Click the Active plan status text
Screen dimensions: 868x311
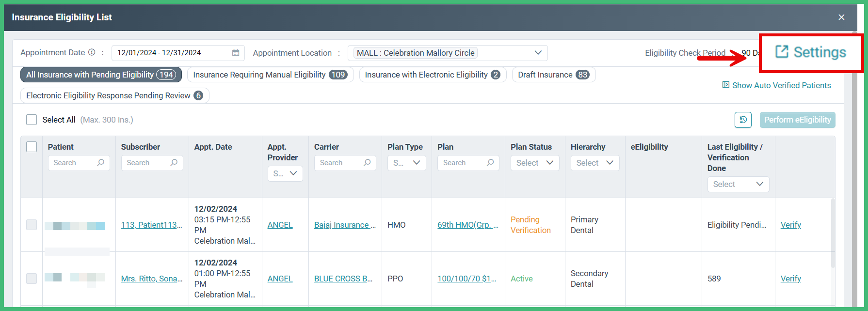(x=522, y=279)
